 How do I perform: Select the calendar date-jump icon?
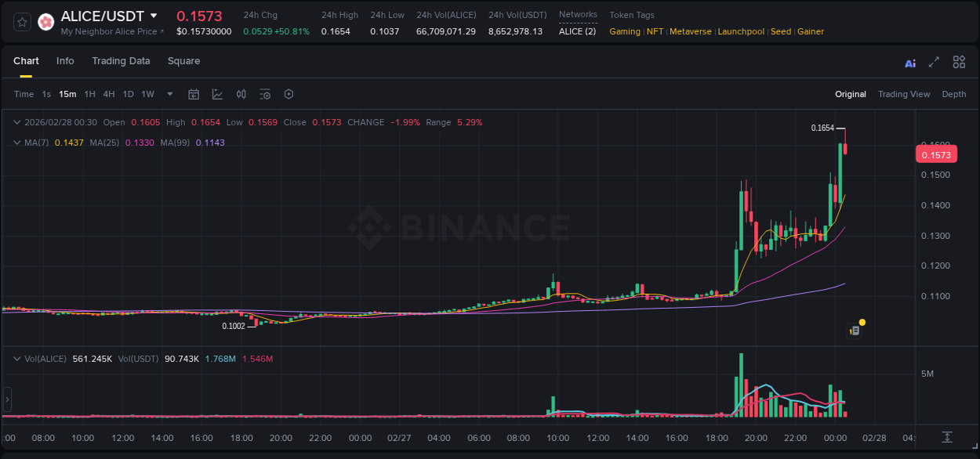click(194, 94)
